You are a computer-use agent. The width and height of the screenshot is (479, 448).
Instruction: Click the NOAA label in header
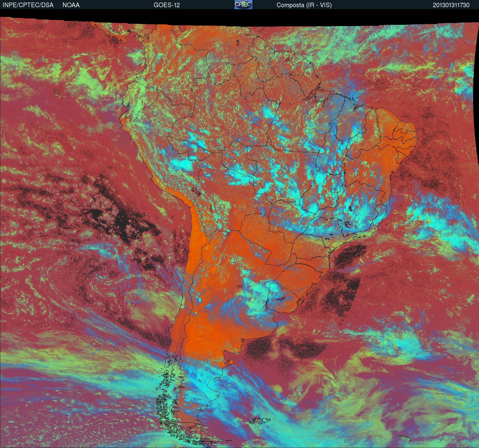point(71,5)
